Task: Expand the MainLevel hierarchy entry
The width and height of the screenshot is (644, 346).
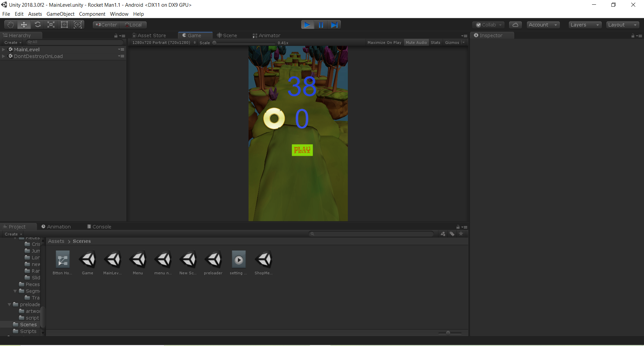Action: pyautogui.click(x=3, y=49)
